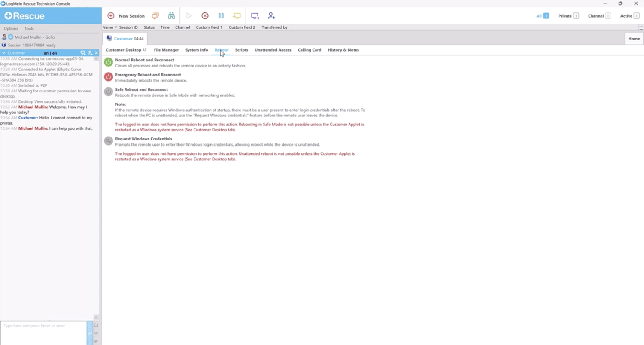
Task: Click the red circled X end session icon
Action: [x=205, y=16]
